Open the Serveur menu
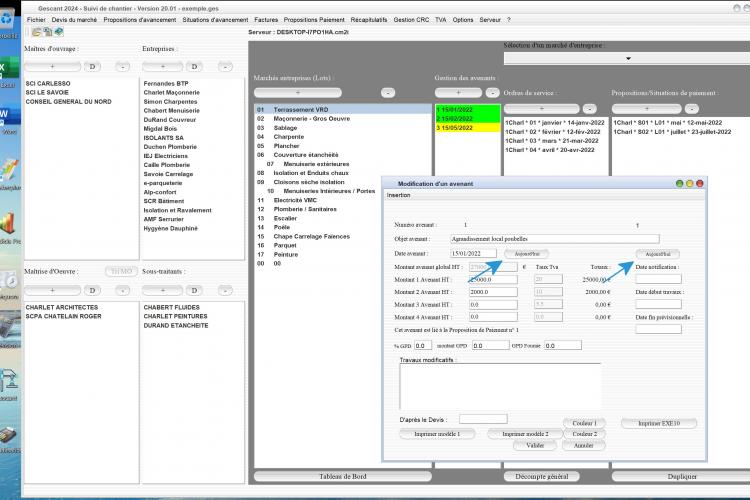 pos(490,20)
